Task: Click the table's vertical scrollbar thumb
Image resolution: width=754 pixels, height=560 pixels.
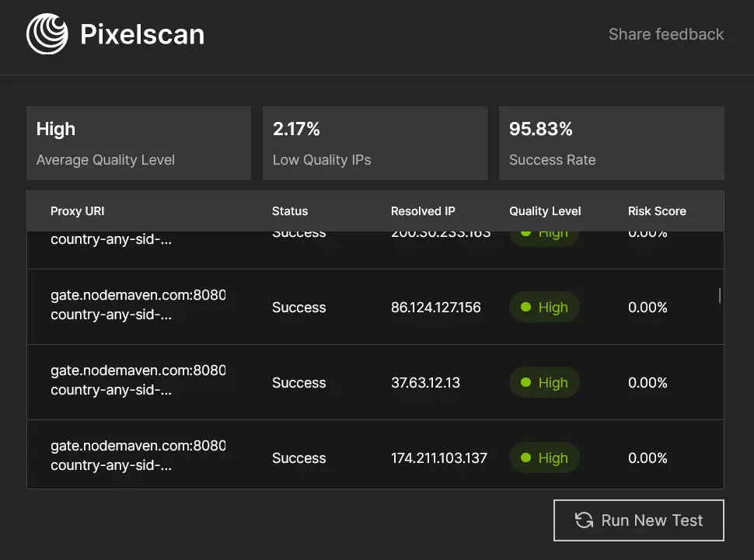Action: click(719, 296)
